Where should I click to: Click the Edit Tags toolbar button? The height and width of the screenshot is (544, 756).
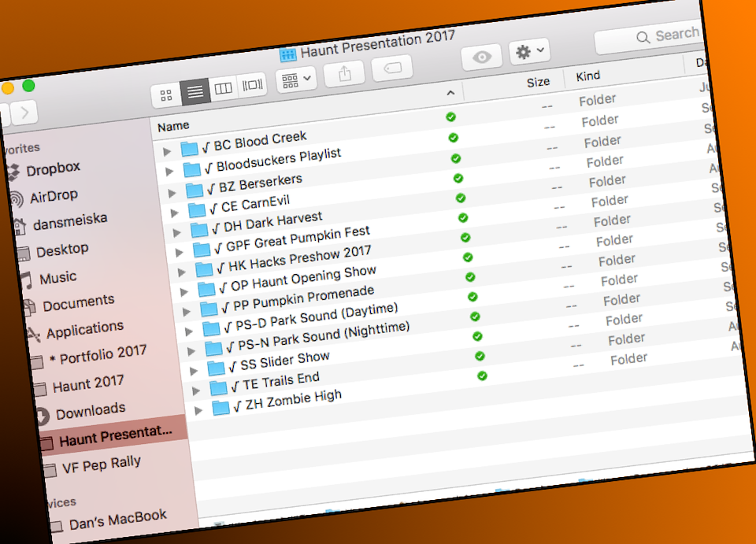coord(391,68)
